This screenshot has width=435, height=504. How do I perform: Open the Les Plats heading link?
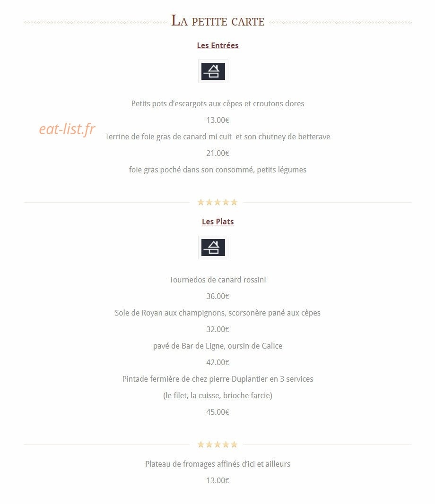217,222
